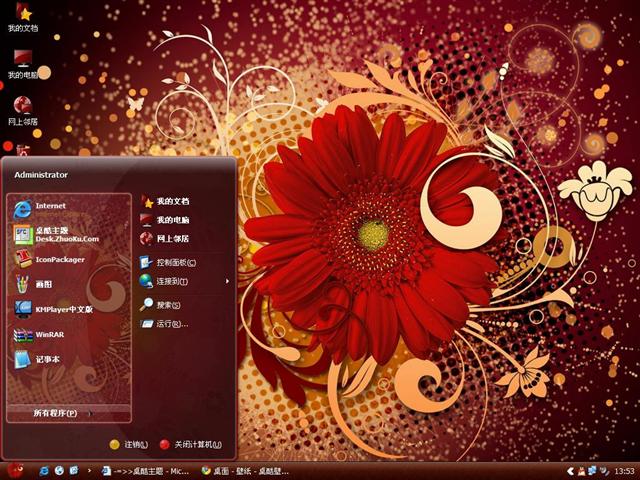Screen dimensions: 640x480
Task: Switch to 桌面 - 壁纸 taskbar window
Action: [x=246, y=471]
